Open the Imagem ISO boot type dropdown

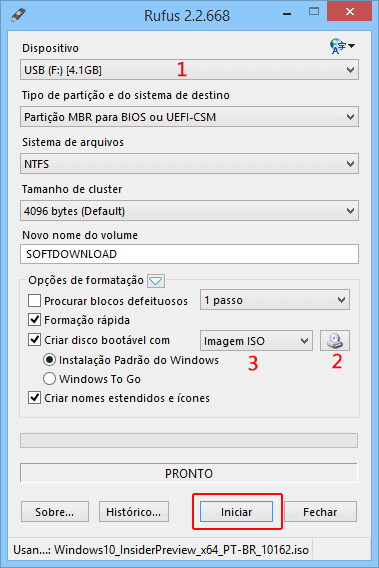coord(256,341)
